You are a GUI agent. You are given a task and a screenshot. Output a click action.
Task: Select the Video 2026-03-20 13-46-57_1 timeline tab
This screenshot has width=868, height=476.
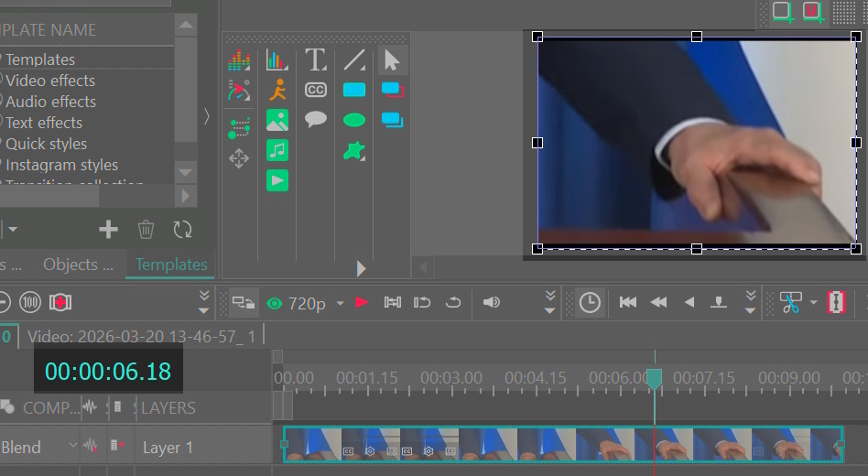tap(141, 337)
